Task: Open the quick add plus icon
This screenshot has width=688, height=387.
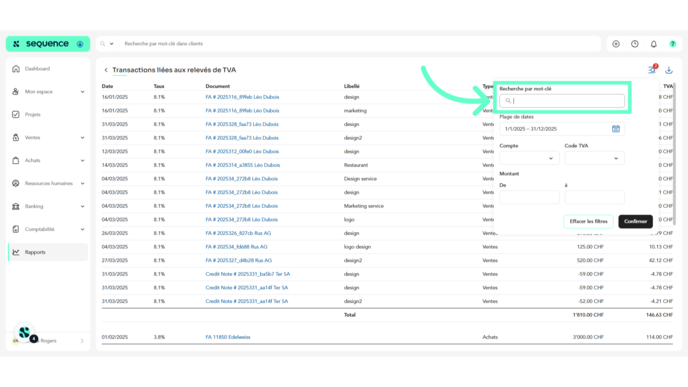Action: [x=616, y=44]
